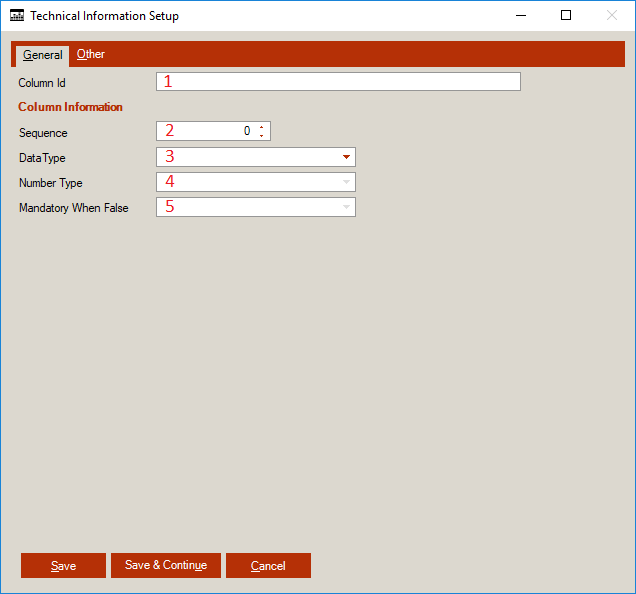Click Save & Continue
The width and height of the screenshot is (636, 594).
click(x=165, y=566)
